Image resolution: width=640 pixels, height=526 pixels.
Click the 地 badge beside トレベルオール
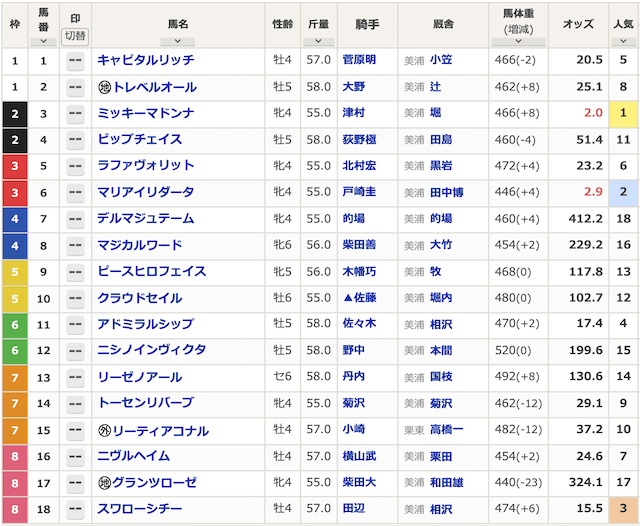click(x=104, y=87)
